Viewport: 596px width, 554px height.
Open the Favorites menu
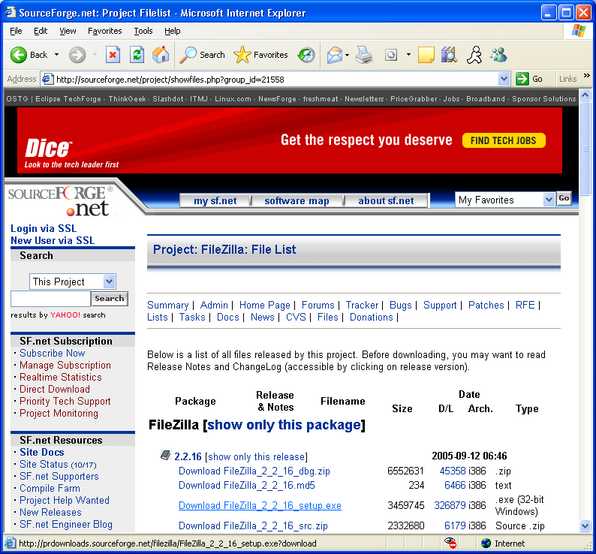point(105,31)
